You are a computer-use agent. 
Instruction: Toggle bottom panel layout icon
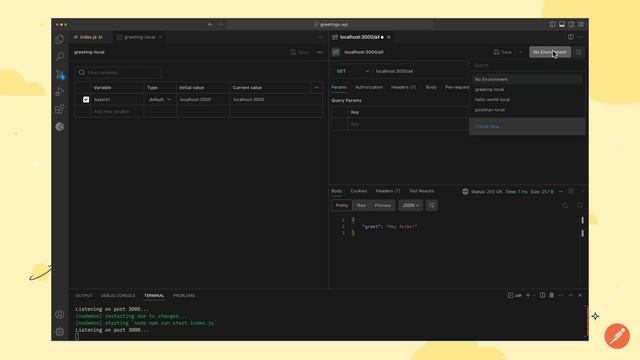tap(562, 24)
